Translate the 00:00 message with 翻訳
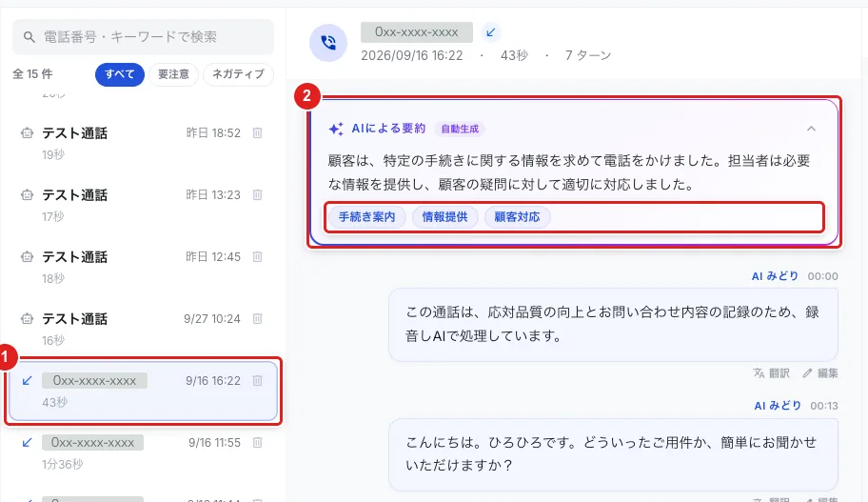868x502 pixels. pos(772,372)
